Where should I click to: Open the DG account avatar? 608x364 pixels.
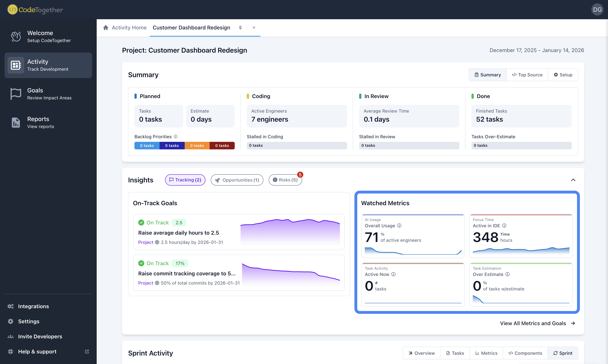(x=597, y=10)
